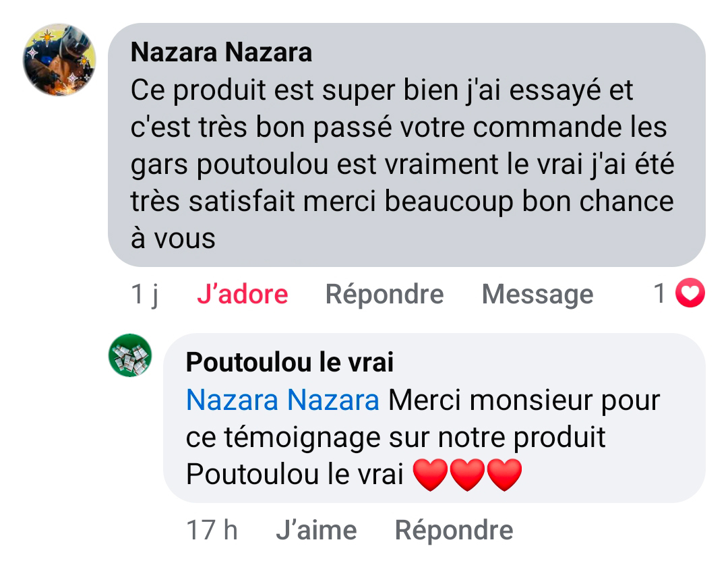Click the last heart emoji in reply
728x563 pixels.
[504, 475]
